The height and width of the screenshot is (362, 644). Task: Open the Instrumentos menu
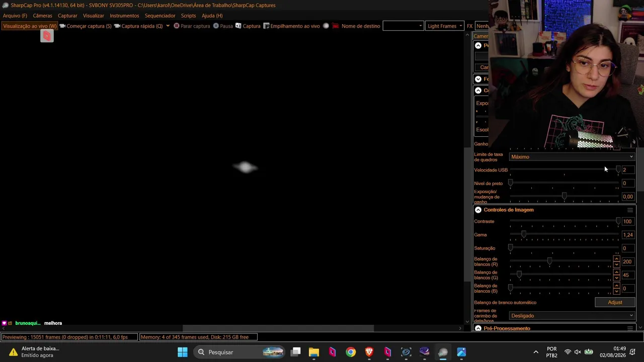tap(124, 16)
